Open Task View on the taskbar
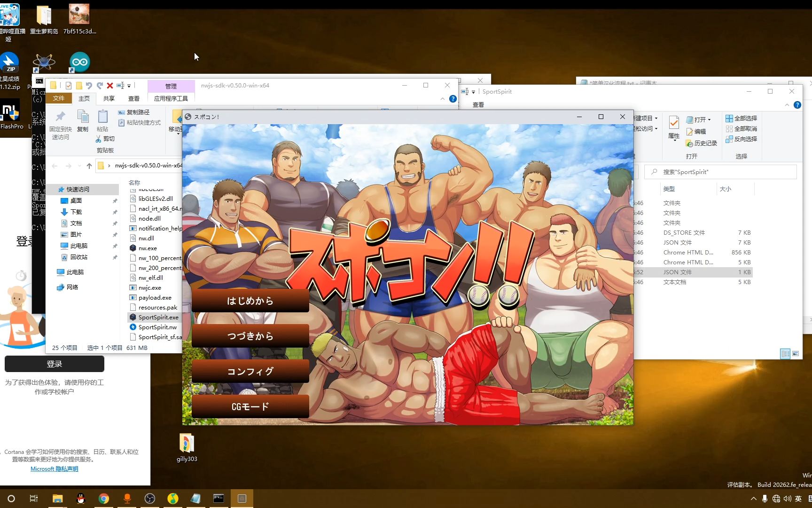The image size is (812, 508). (34, 499)
